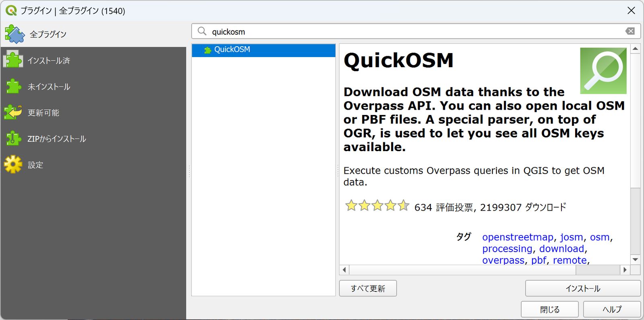644x320 pixels.
Task: Open the 未インストール tab
Action: [93, 86]
